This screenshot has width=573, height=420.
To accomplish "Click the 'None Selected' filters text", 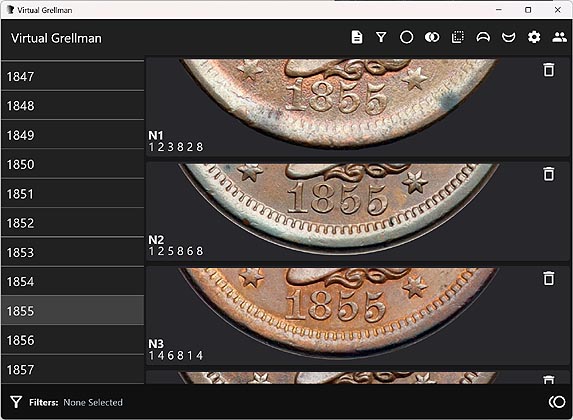I will click(x=93, y=402).
